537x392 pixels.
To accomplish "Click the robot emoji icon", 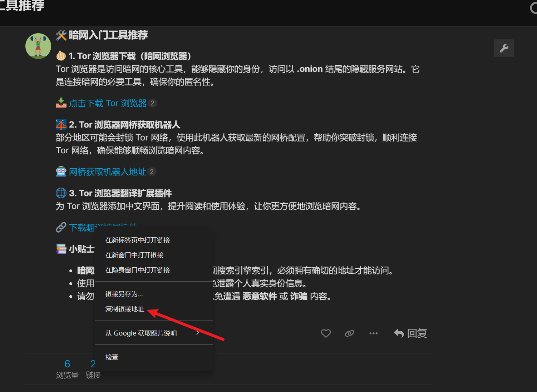I will point(61,172).
